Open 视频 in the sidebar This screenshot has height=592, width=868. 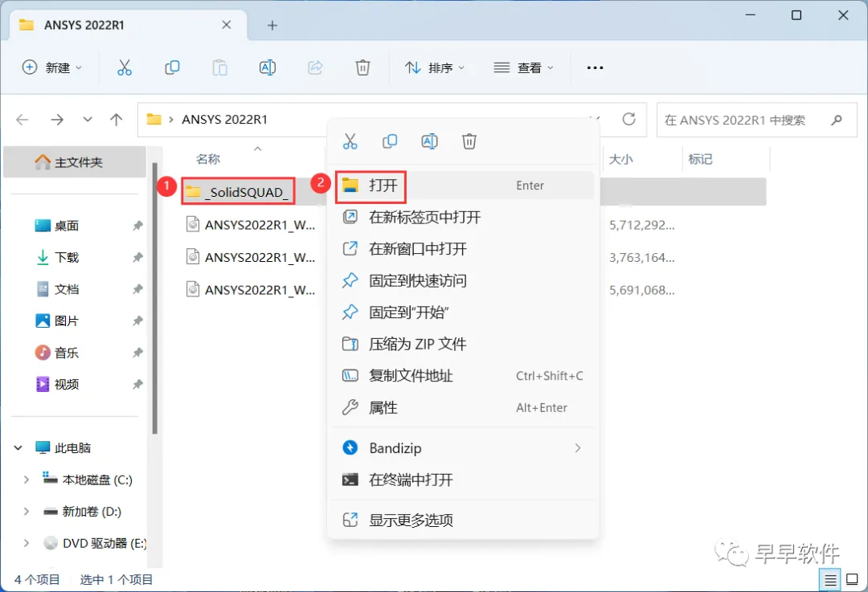66,384
